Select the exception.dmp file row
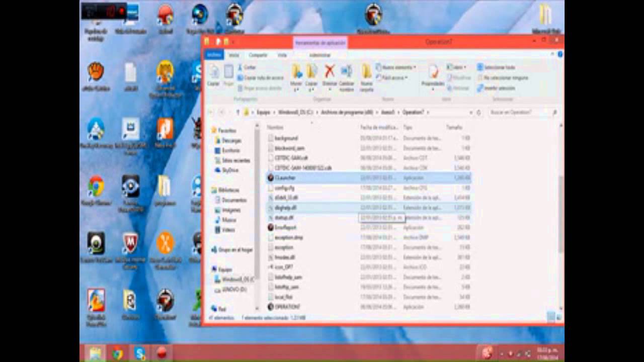 coord(368,237)
